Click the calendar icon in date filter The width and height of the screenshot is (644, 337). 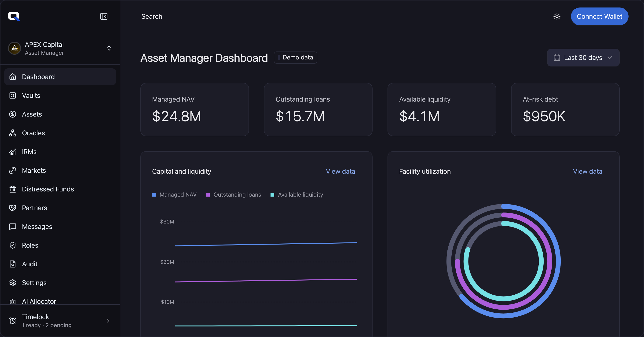[557, 58]
